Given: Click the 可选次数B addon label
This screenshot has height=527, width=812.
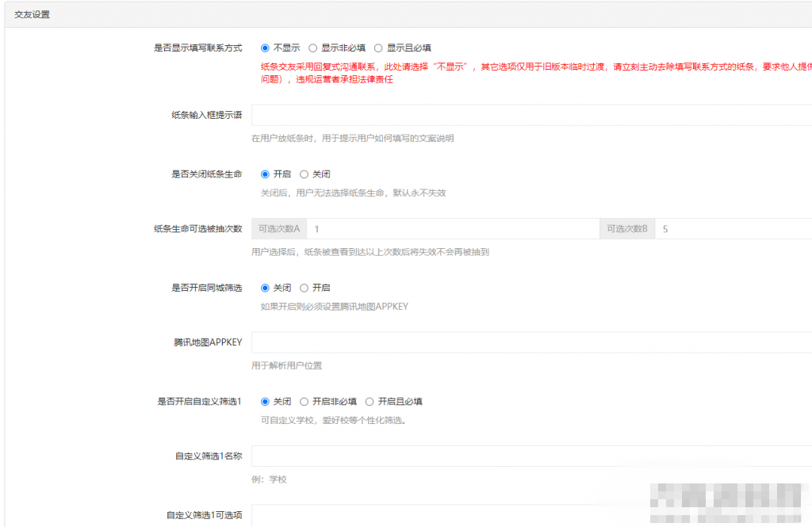Looking at the screenshot, I should pyautogui.click(x=627, y=229).
